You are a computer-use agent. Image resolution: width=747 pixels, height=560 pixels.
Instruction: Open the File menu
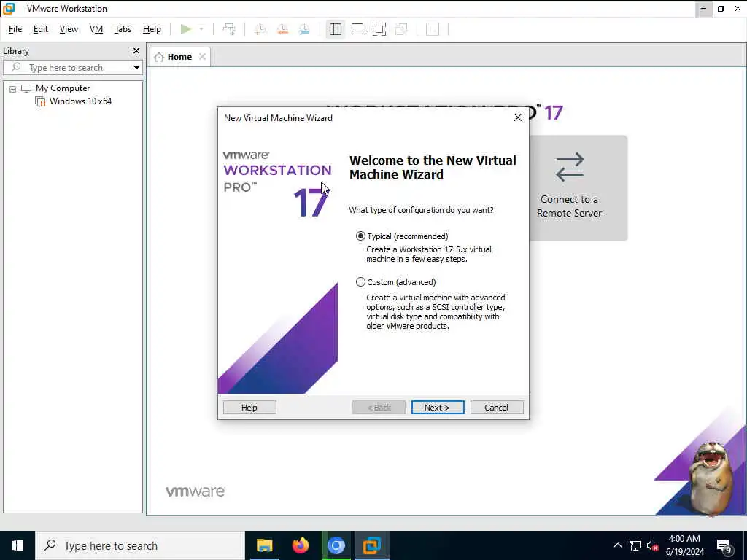15,29
